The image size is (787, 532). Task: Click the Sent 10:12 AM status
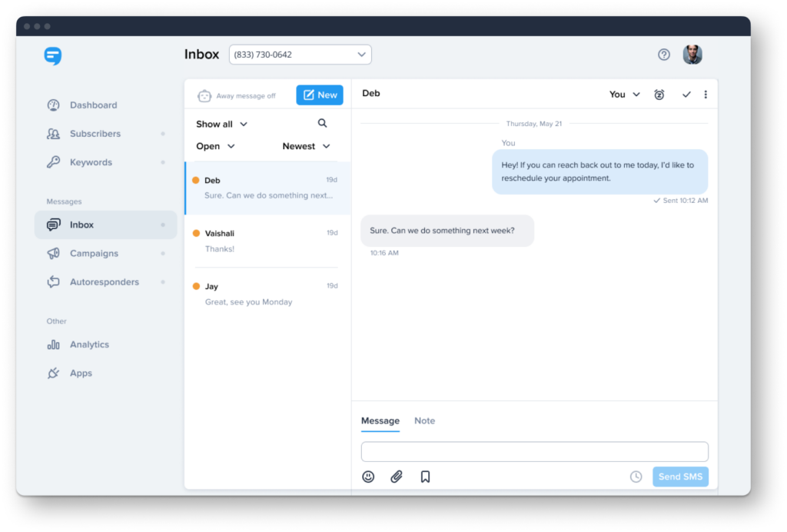(681, 201)
